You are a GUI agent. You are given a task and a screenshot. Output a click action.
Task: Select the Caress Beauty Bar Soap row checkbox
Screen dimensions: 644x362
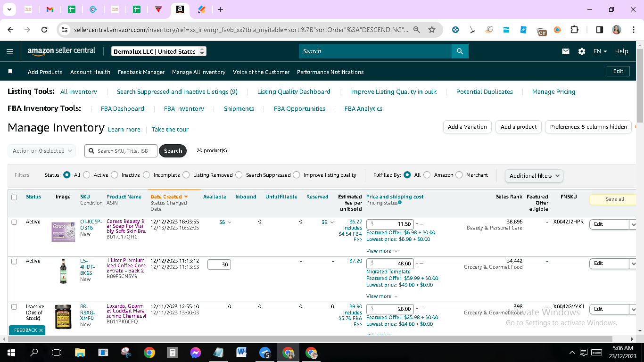click(14, 222)
